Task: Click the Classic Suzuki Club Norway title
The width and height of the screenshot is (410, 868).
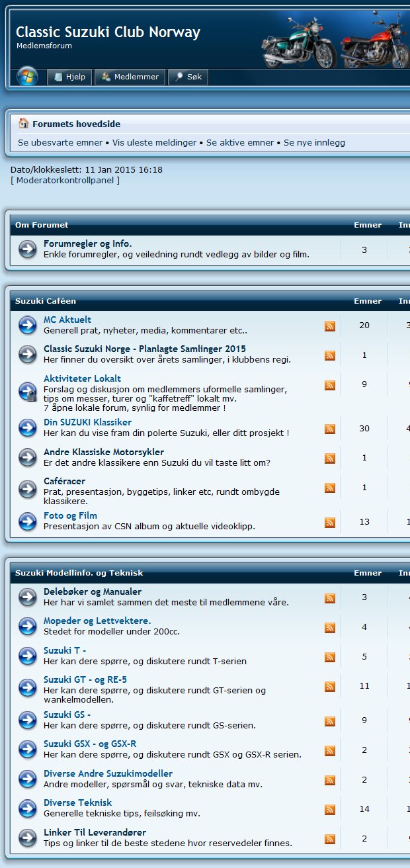Action: point(108,32)
